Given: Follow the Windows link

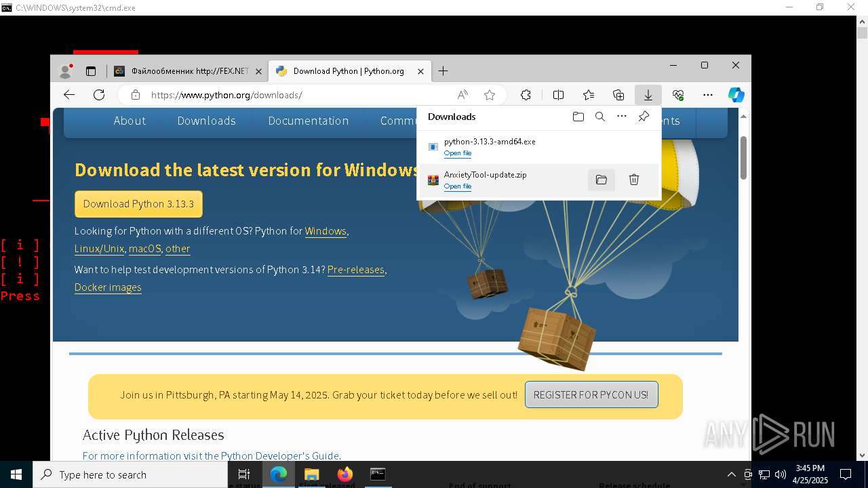Looking at the screenshot, I should [x=325, y=231].
